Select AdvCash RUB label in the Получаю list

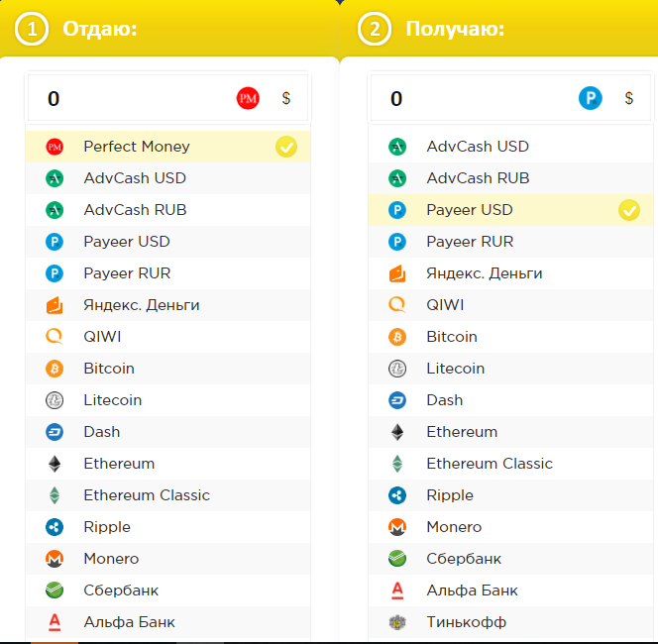478,178
